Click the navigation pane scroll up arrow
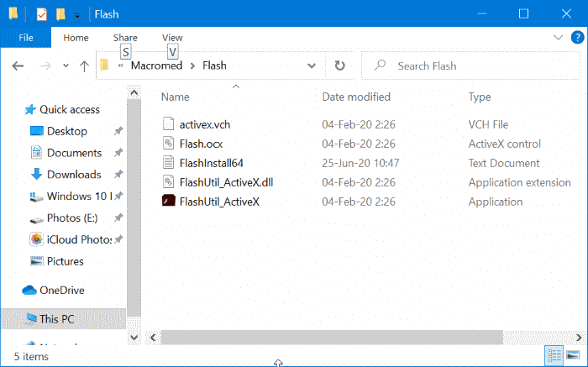The image size is (588, 367). tap(134, 93)
